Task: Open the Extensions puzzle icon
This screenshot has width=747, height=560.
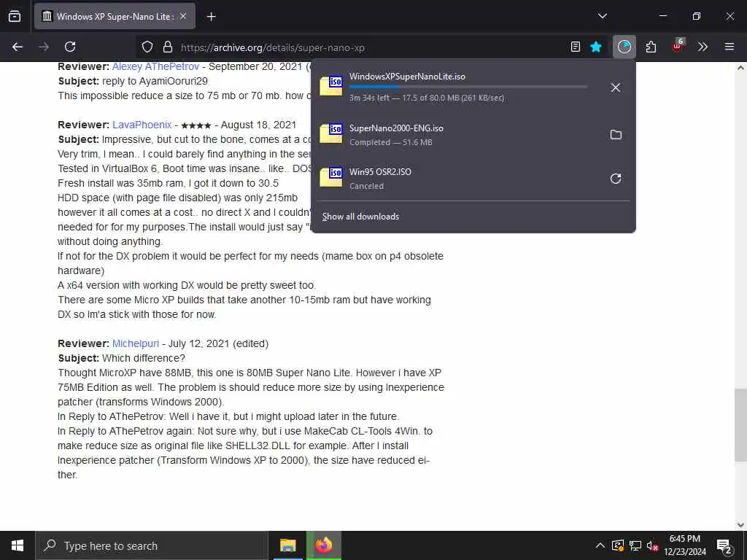Action: [x=651, y=47]
